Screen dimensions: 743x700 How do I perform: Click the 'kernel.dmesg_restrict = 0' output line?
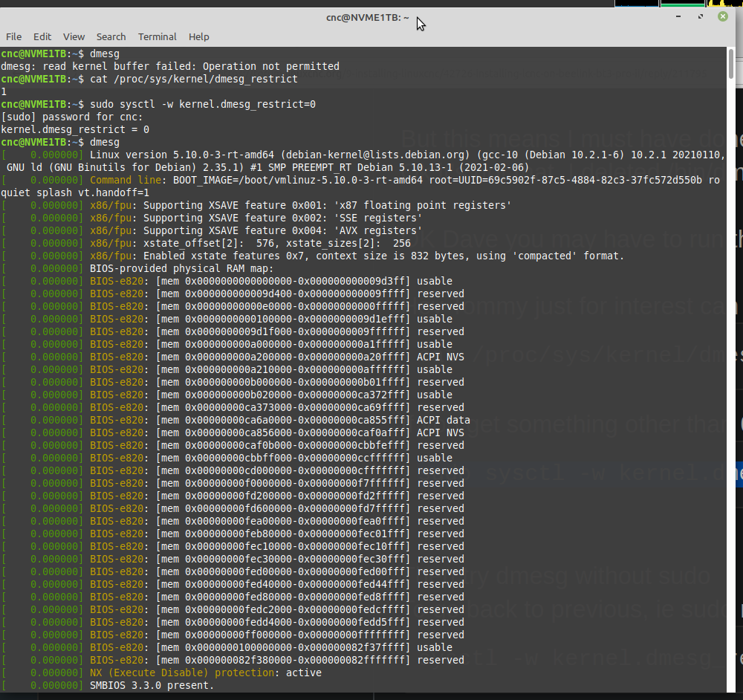(x=75, y=129)
